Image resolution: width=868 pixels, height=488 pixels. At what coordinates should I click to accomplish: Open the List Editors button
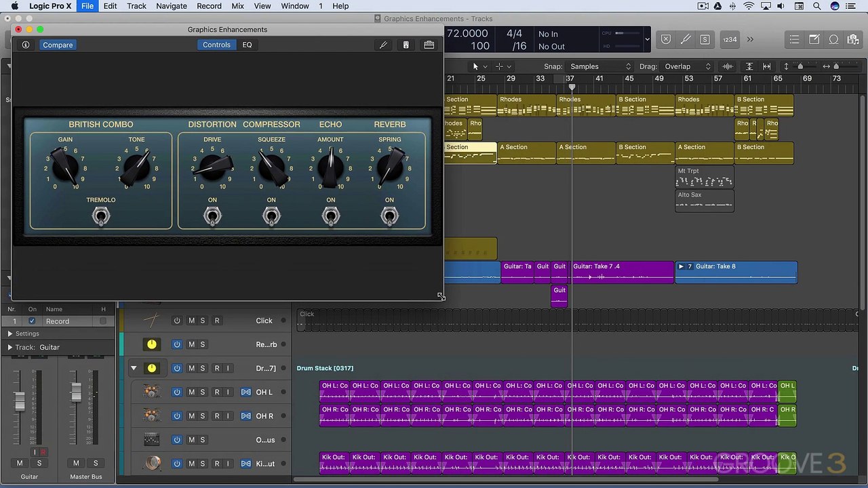(x=794, y=39)
